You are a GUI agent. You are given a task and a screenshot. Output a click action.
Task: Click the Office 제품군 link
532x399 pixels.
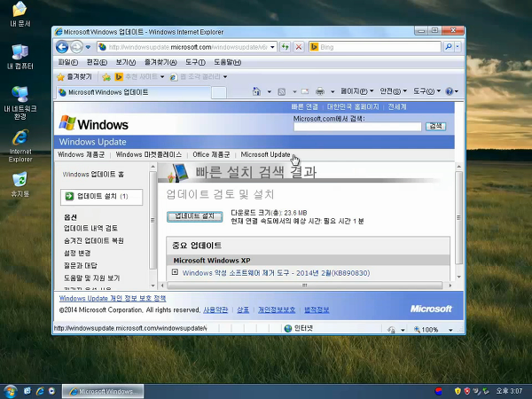tap(211, 154)
